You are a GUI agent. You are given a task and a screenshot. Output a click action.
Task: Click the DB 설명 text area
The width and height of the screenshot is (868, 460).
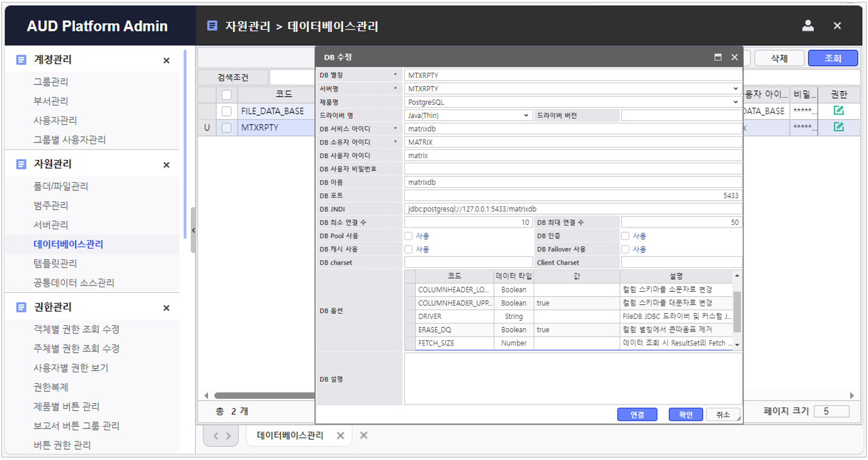click(573, 379)
